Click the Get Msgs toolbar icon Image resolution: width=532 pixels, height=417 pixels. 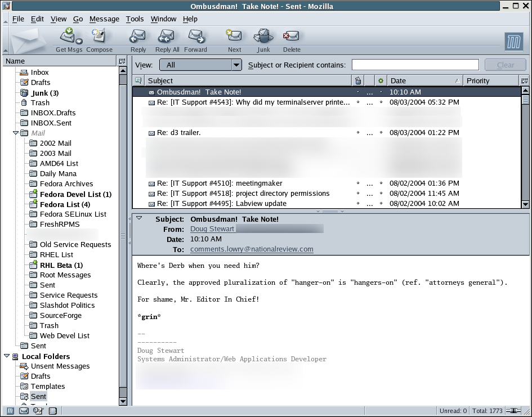coord(68,38)
